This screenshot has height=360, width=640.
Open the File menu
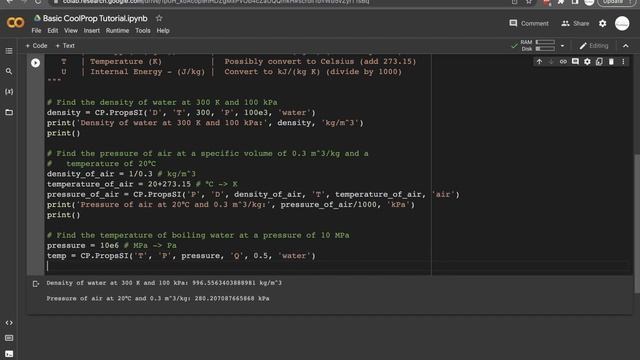[x=36, y=31]
